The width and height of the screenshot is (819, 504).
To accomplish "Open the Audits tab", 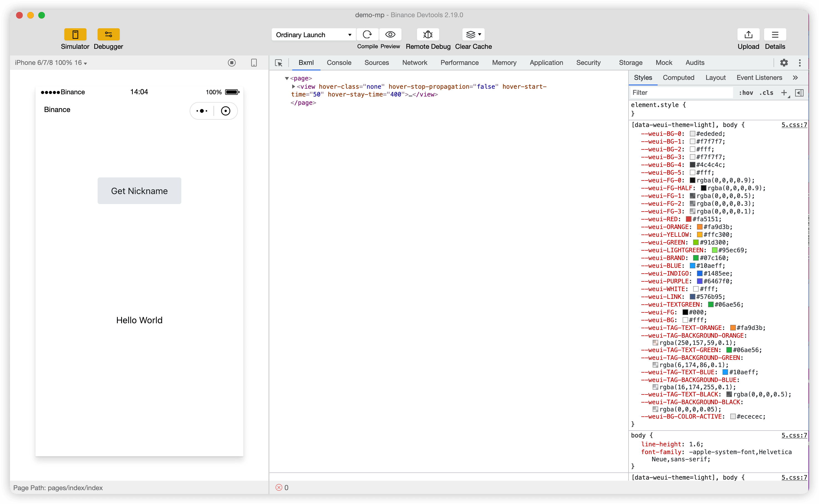I will point(695,63).
